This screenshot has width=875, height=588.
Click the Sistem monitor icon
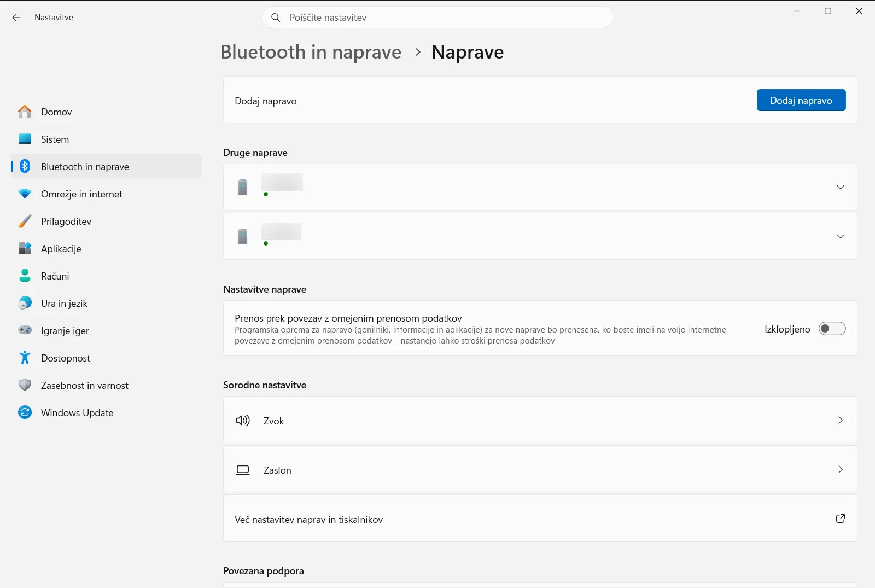point(25,139)
